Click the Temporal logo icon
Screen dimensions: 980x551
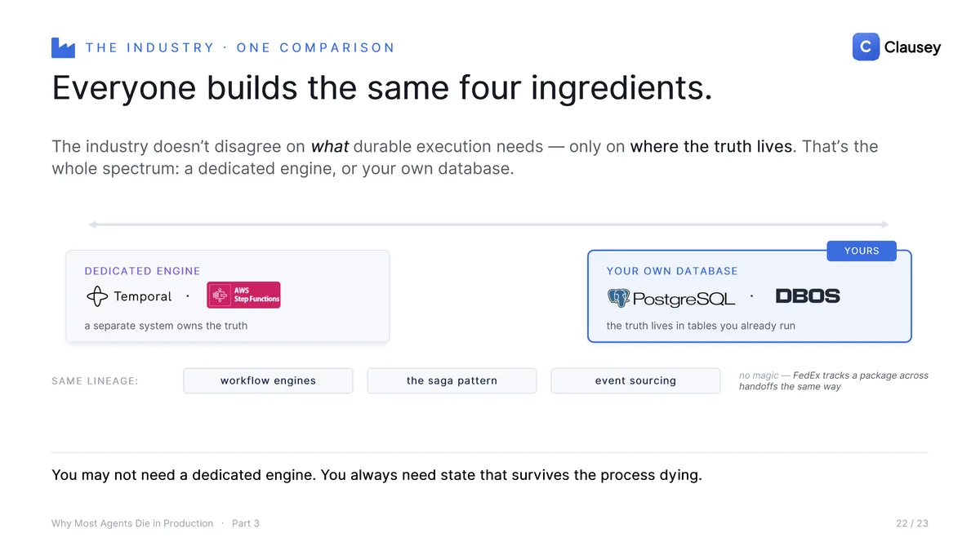click(x=97, y=296)
